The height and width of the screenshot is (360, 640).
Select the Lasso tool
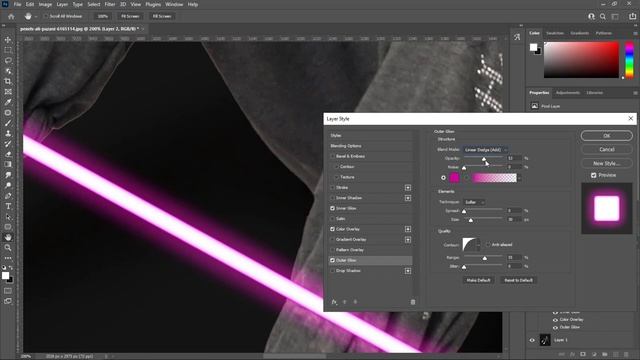8,60
